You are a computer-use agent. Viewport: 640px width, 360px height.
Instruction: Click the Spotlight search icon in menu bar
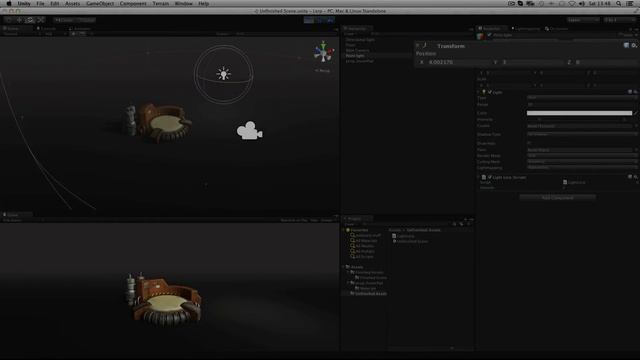point(619,4)
